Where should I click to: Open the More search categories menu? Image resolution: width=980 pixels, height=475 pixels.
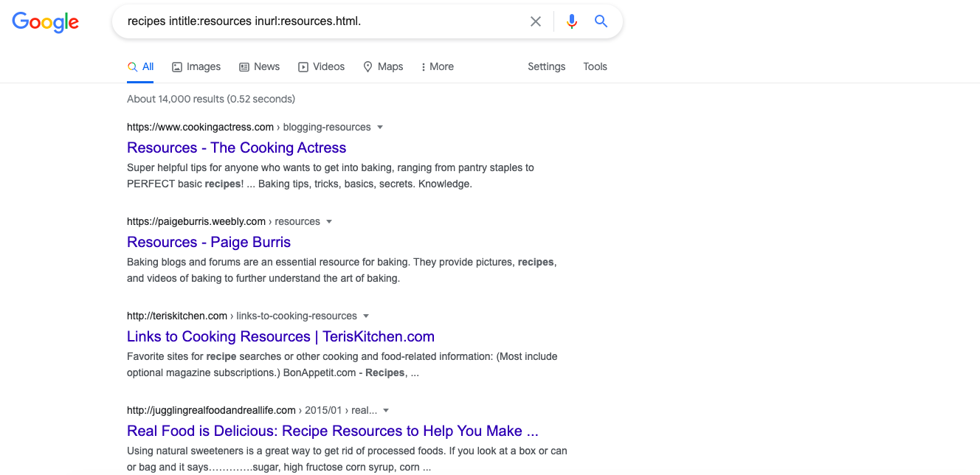437,66
